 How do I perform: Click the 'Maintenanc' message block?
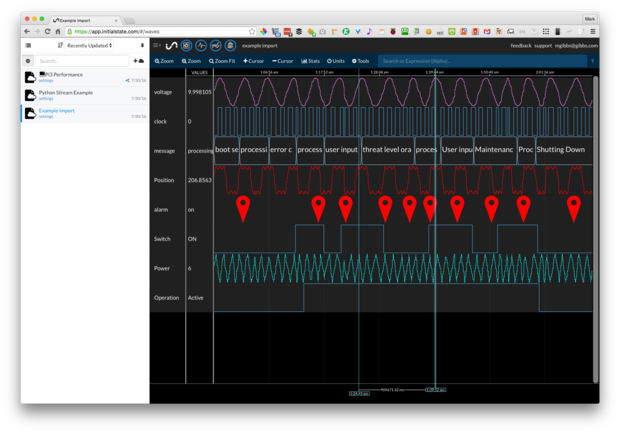495,150
